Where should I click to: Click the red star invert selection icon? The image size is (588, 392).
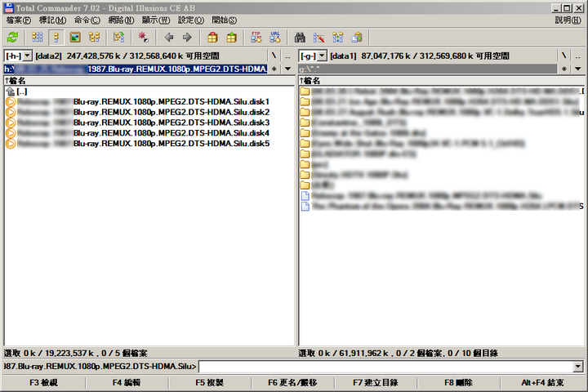click(143, 37)
